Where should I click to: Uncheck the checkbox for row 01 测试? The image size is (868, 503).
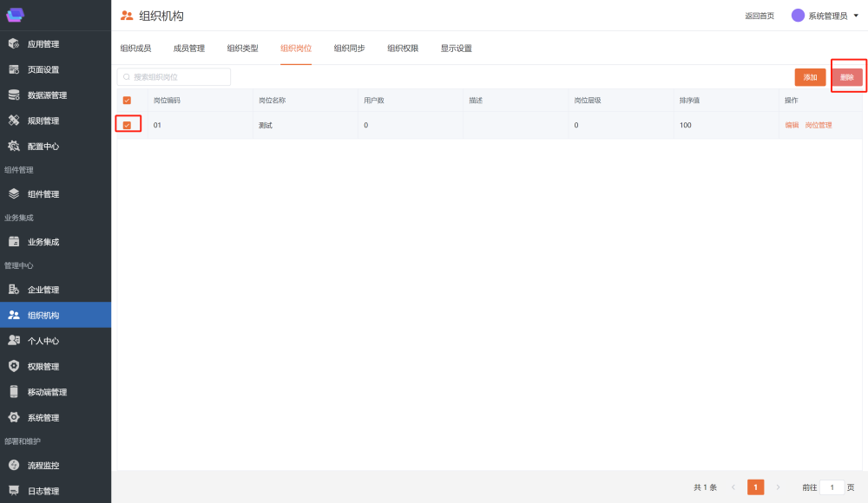point(127,126)
